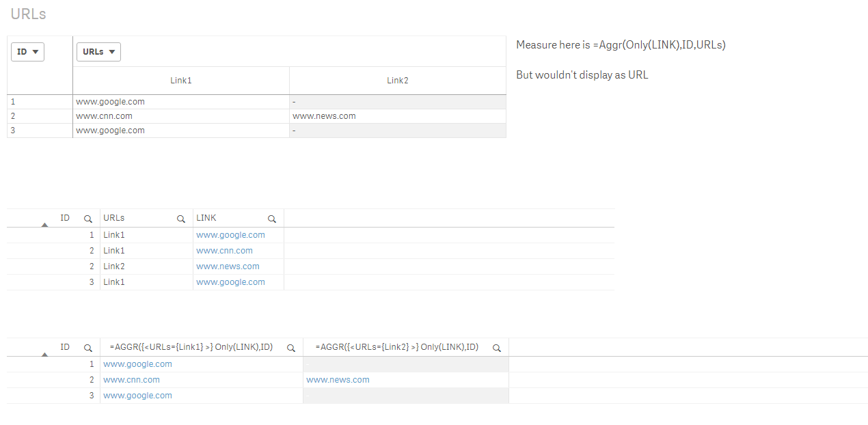Open search for the Link2 AGGR column
The height and width of the screenshot is (425, 868).
point(497,348)
